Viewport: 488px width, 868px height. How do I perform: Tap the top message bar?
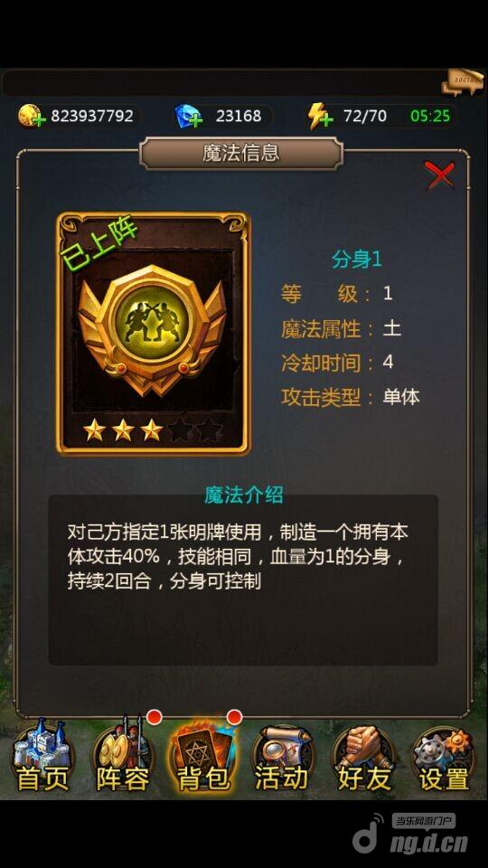tap(223, 83)
